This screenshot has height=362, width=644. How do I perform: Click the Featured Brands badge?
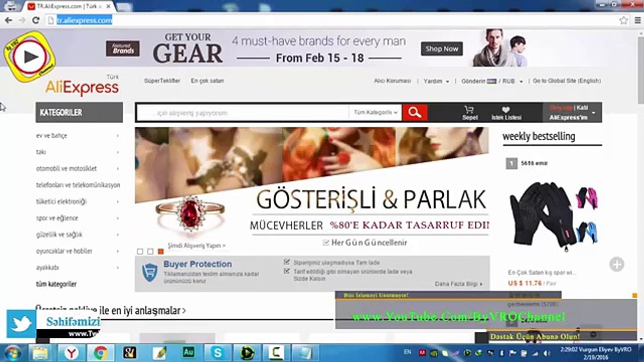123,49
